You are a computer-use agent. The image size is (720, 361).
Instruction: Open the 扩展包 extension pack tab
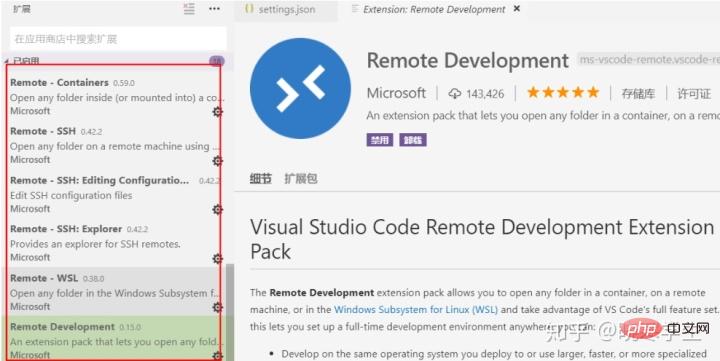click(x=301, y=178)
